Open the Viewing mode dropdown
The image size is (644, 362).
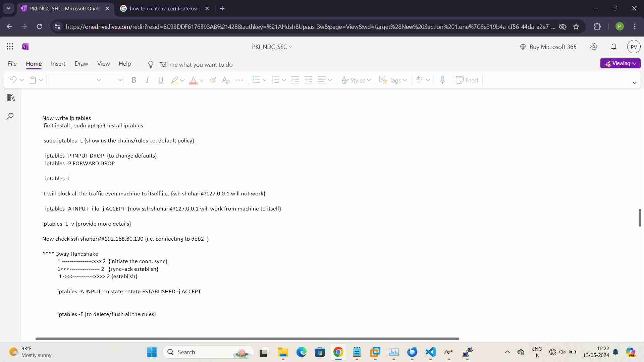(x=620, y=63)
